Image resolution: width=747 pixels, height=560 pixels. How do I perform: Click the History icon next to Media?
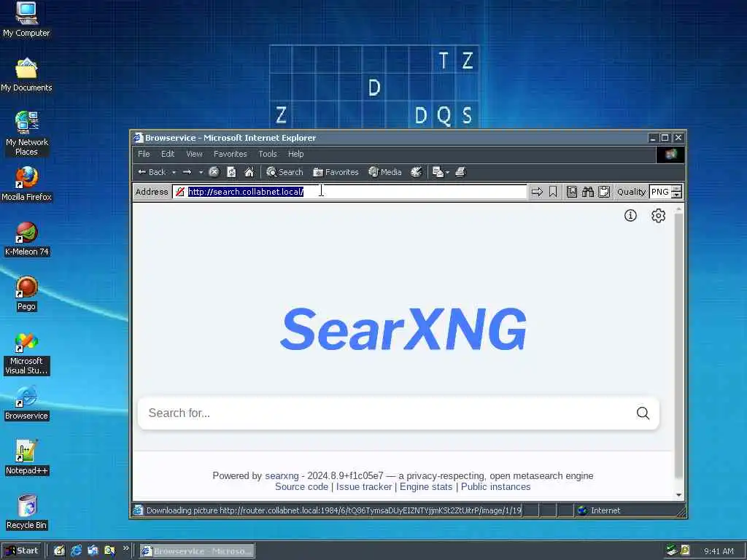click(417, 172)
